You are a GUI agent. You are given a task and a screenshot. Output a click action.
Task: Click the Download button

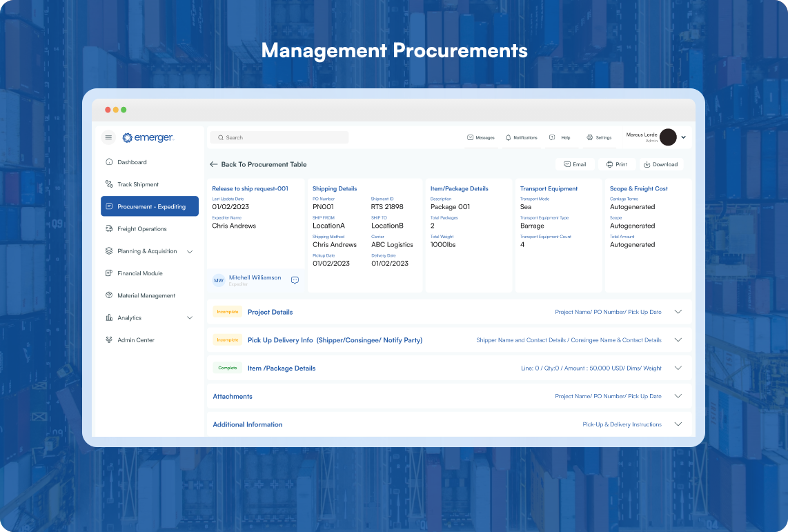coord(660,165)
